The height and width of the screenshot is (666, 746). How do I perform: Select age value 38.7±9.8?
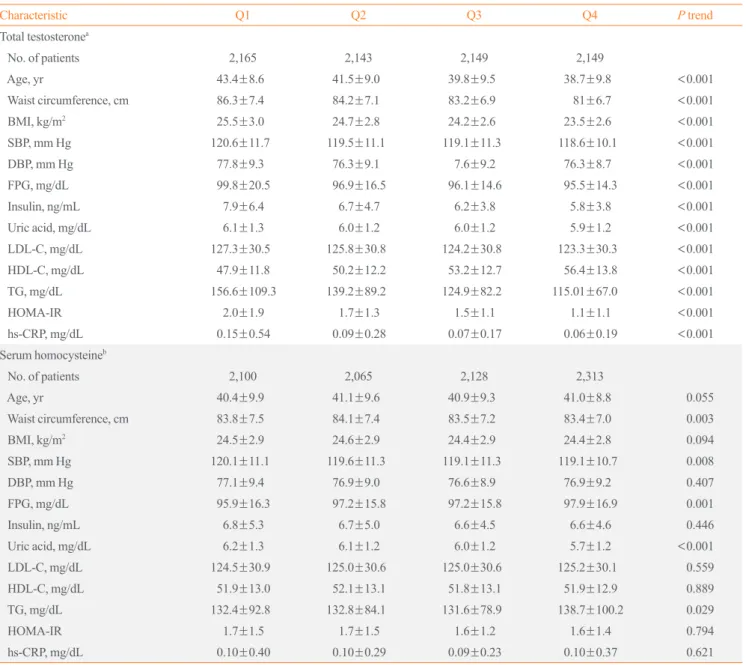[588, 79]
